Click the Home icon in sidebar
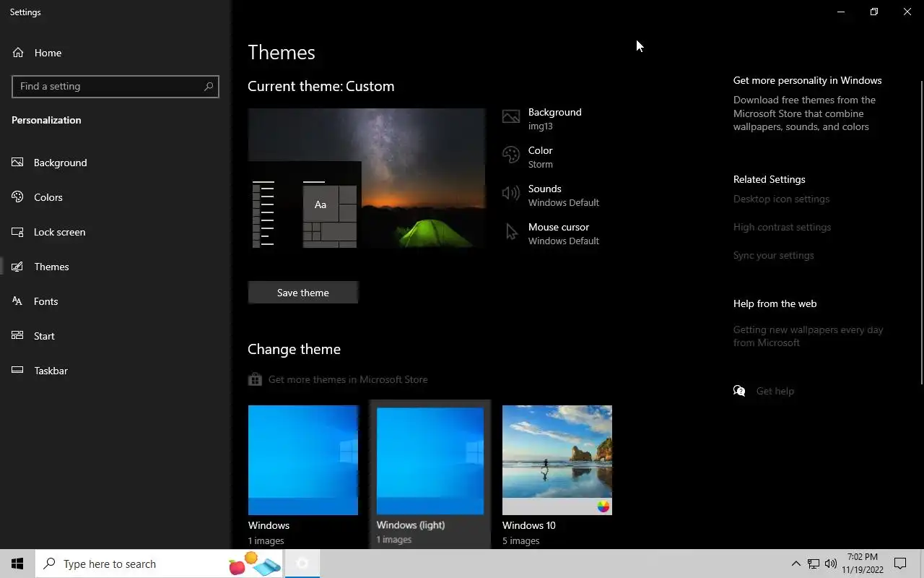The image size is (924, 578). [18, 53]
